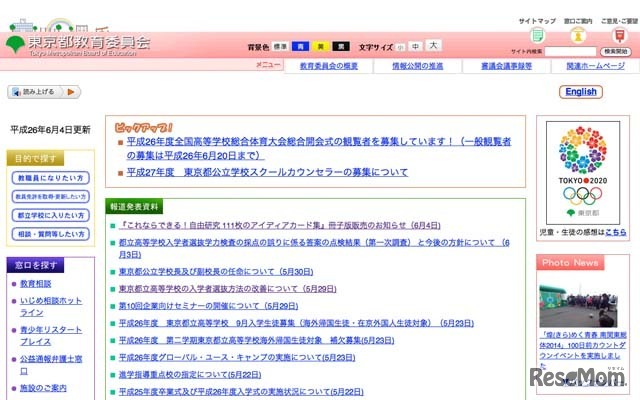Play the 読み上げる read-aloud arrow
The image size is (640, 400).
71,92
